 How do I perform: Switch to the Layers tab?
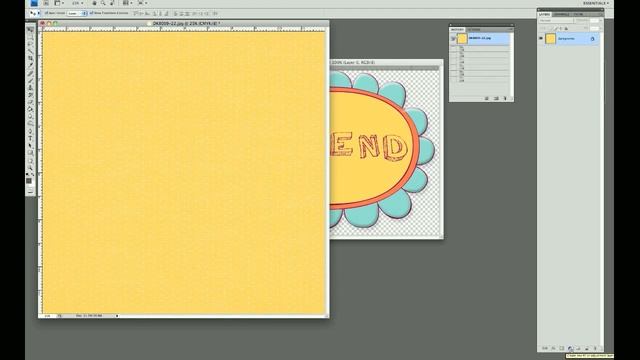[545, 14]
